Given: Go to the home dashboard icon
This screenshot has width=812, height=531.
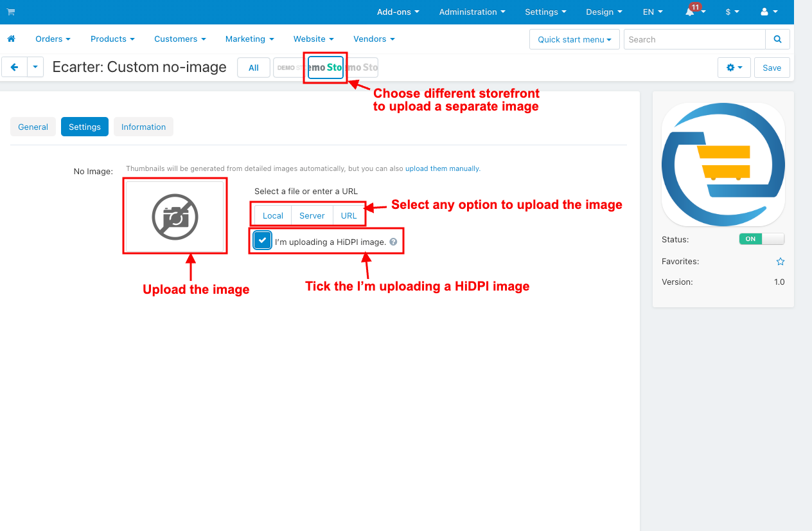Looking at the screenshot, I should pos(11,39).
